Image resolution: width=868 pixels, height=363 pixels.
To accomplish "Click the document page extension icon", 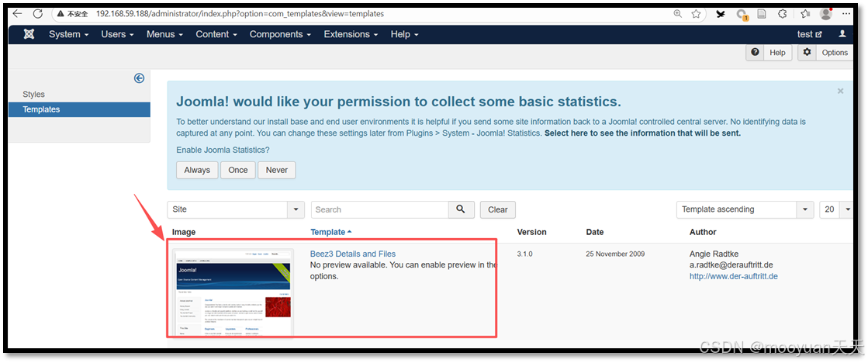I will [762, 15].
